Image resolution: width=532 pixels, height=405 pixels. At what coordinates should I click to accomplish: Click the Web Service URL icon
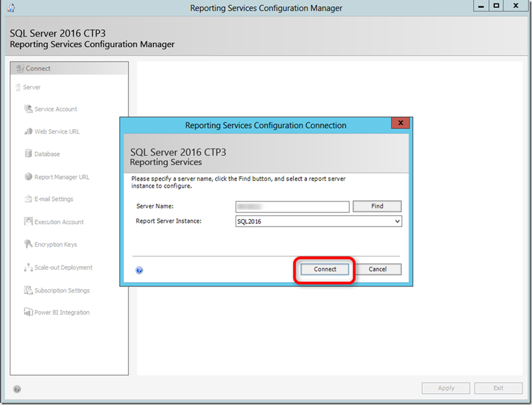[28, 132]
